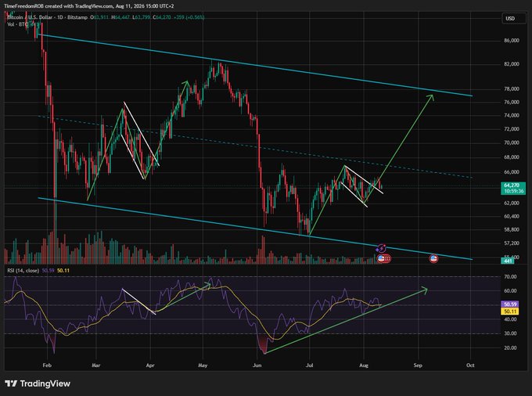Click the 40.00 RSI axis label

511,319
